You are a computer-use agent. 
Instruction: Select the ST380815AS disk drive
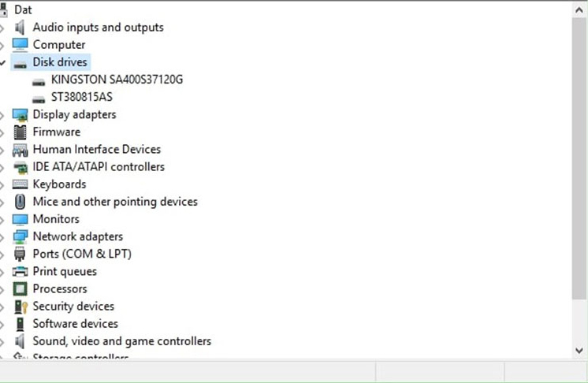pyautogui.click(x=82, y=97)
